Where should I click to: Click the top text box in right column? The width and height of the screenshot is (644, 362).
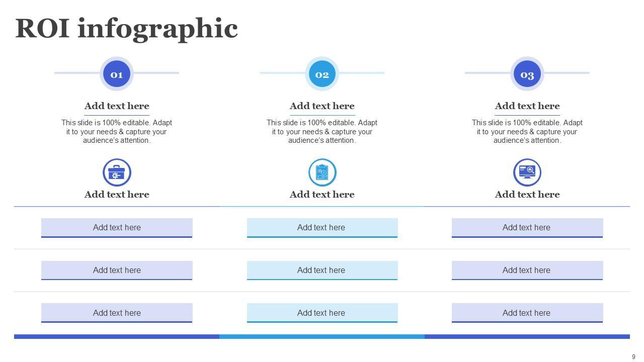[x=527, y=227]
